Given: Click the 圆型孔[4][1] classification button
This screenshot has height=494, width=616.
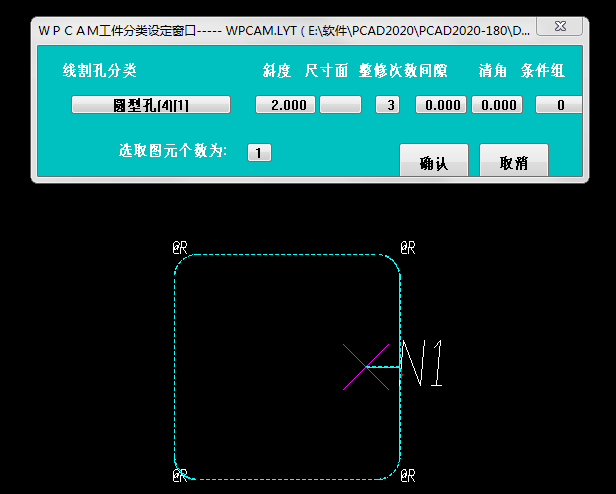Looking at the screenshot, I should [151, 105].
